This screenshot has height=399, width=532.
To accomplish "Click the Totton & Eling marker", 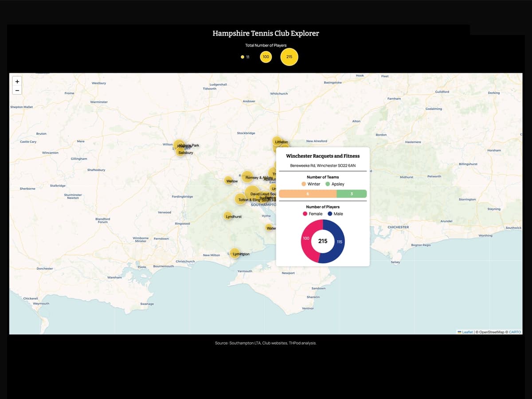I will pyautogui.click(x=240, y=199).
